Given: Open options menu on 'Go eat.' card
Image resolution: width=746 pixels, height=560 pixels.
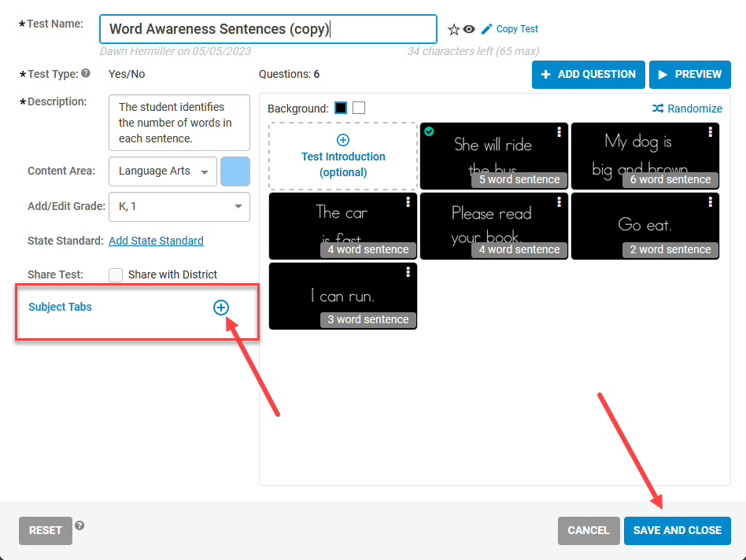Looking at the screenshot, I should click(711, 202).
